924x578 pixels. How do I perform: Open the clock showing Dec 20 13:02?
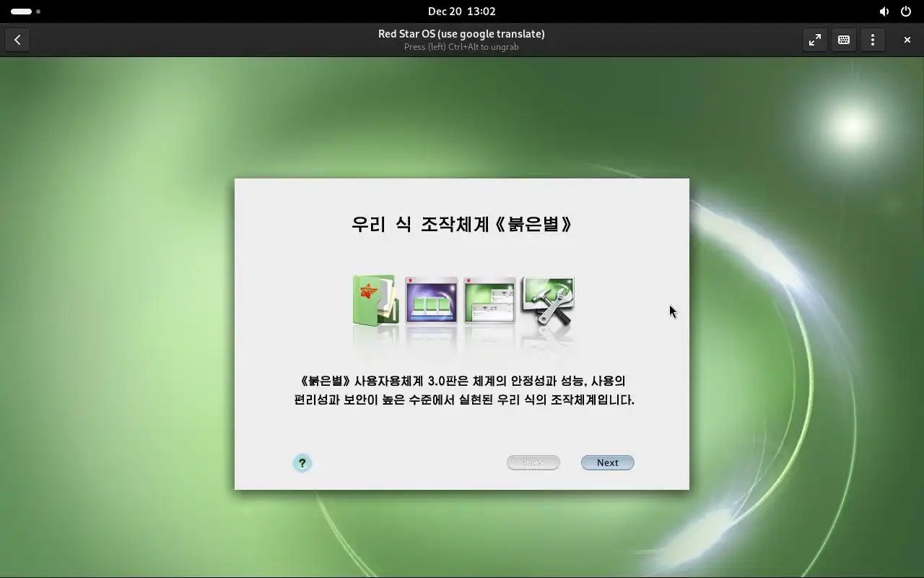click(462, 12)
